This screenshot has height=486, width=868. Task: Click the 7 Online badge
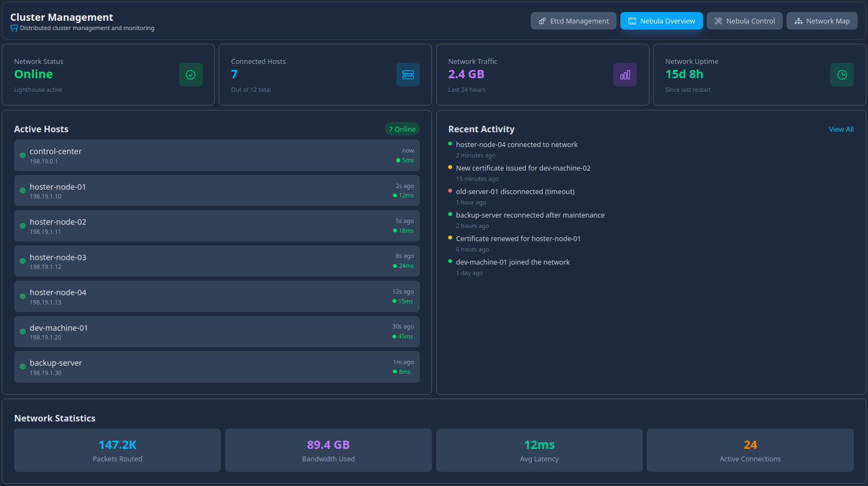(402, 130)
